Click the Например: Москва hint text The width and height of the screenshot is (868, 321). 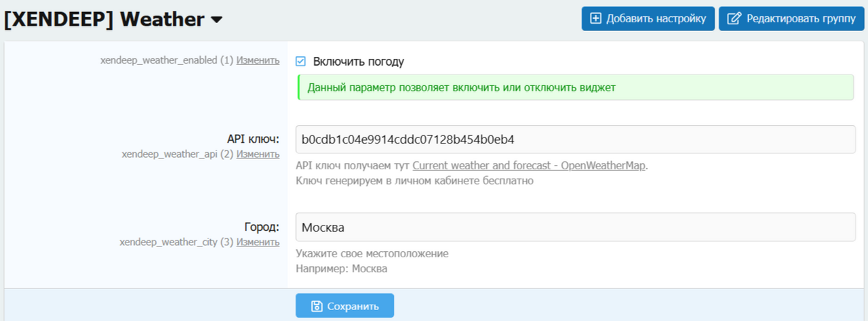[342, 268]
